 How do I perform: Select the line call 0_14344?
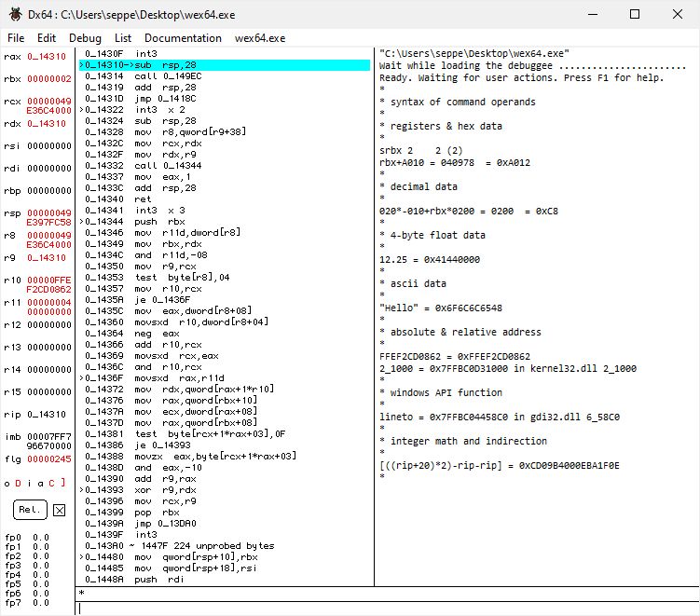(x=143, y=166)
